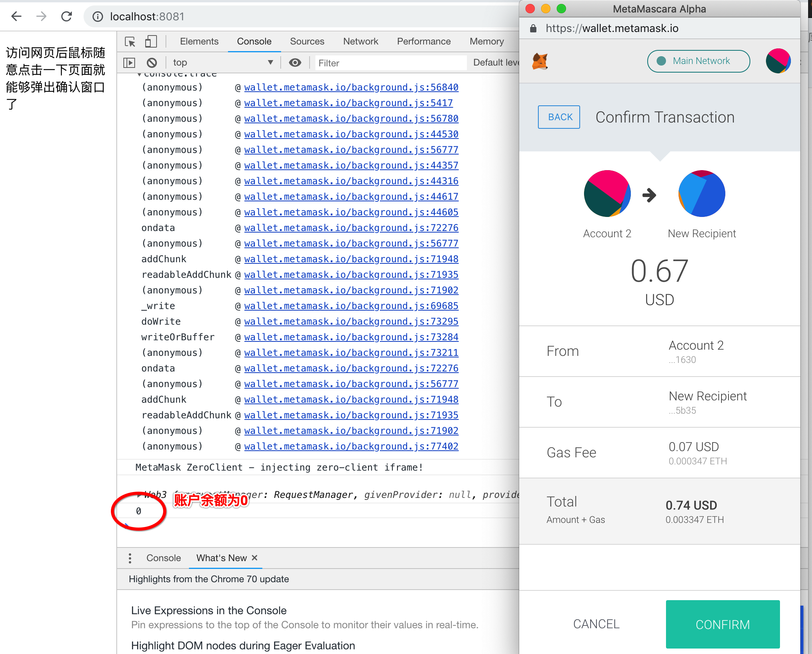
Task: Confirm the transaction with CONFIRM button
Action: [723, 624]
